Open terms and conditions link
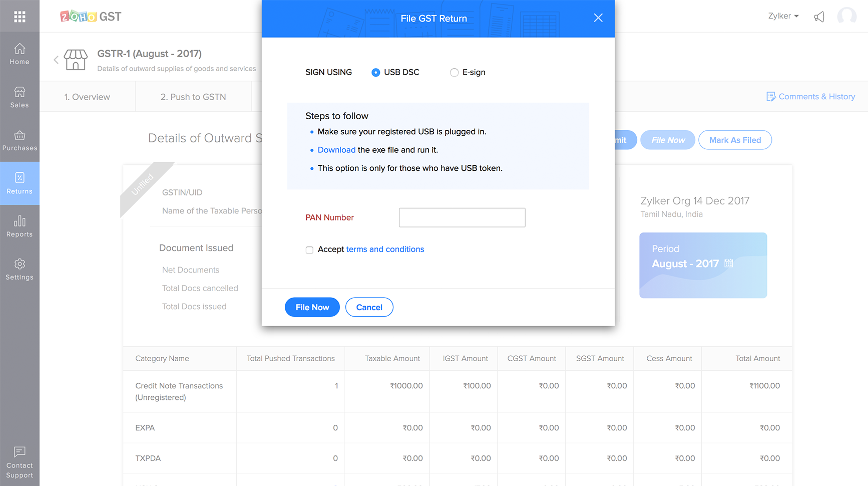This screenshot has width=868, height=486. tap(385, 249)
